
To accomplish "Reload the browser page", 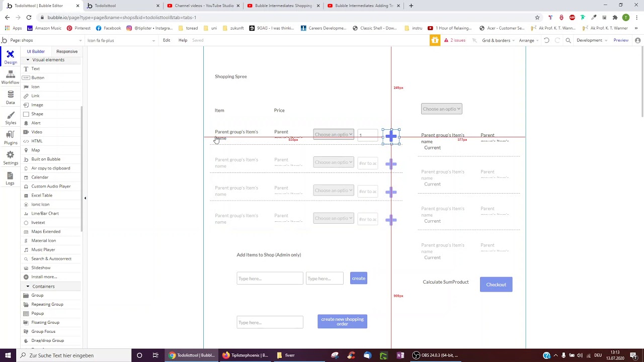I will (x=29, y=17).
